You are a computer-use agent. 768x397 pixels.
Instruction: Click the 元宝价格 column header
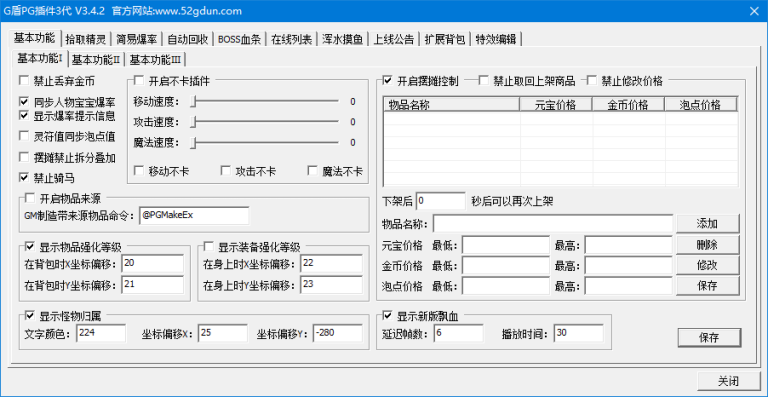555,105
